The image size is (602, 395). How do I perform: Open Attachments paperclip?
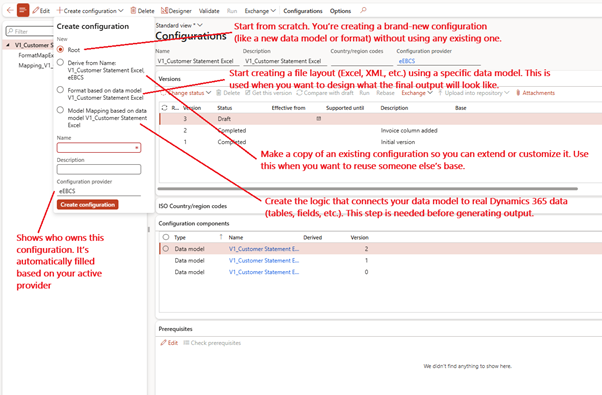tap(535, 93)
